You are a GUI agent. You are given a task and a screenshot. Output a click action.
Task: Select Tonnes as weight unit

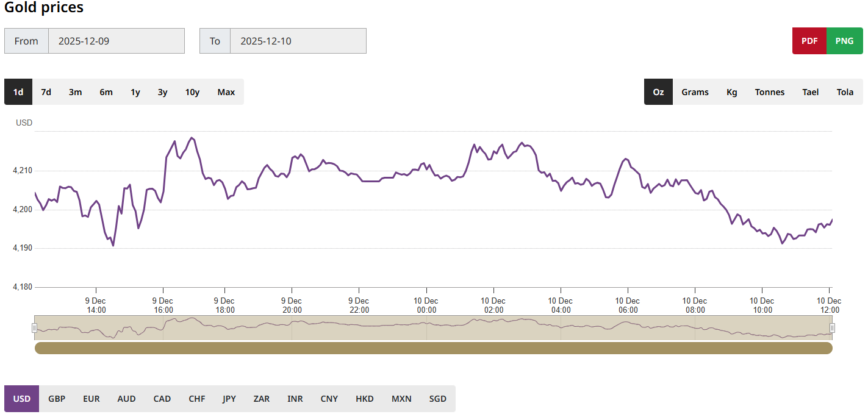769,92
